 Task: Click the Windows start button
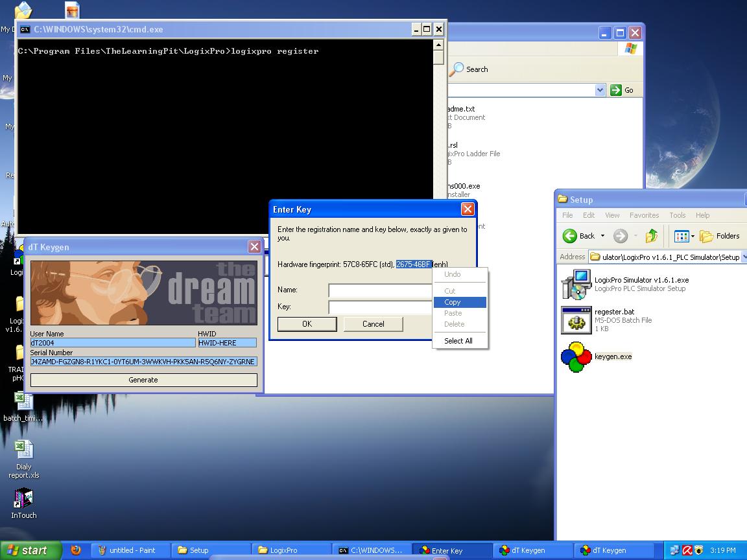30,550
